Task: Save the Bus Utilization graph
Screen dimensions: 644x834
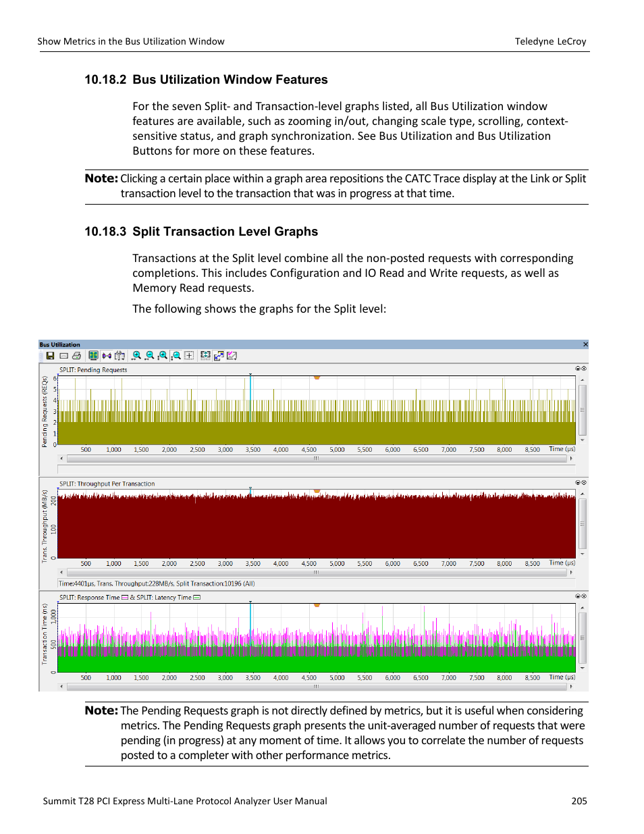Action: pyautogui.click(x=50, y=356)
